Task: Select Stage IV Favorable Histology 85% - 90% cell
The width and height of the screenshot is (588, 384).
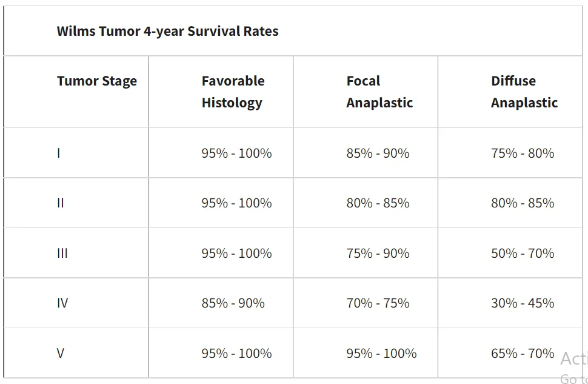Action: (233, 303)
